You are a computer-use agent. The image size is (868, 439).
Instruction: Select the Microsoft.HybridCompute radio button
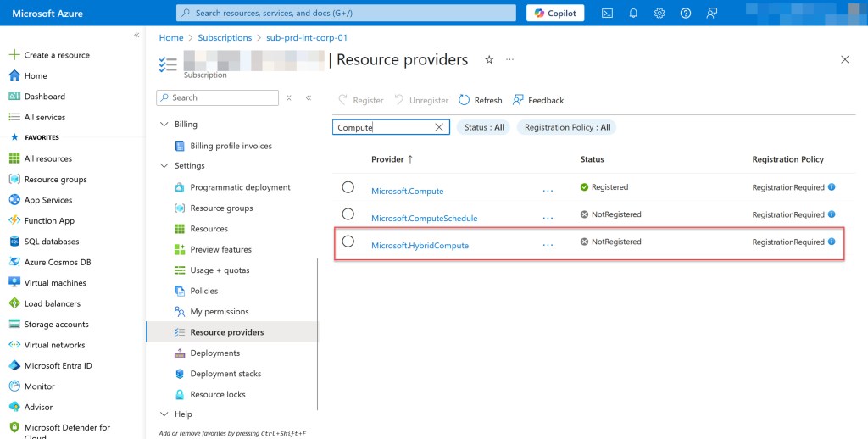click(348, 242)
